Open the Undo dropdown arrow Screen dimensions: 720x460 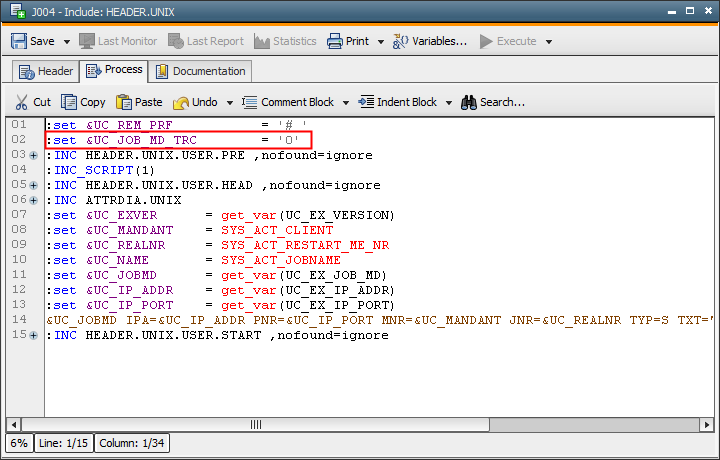tap(230, 103)
